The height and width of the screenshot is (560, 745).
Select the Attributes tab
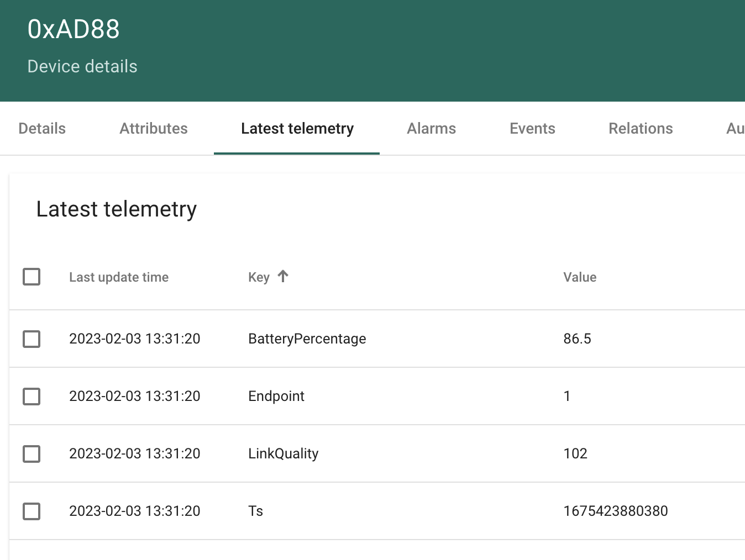click(153, 128)
